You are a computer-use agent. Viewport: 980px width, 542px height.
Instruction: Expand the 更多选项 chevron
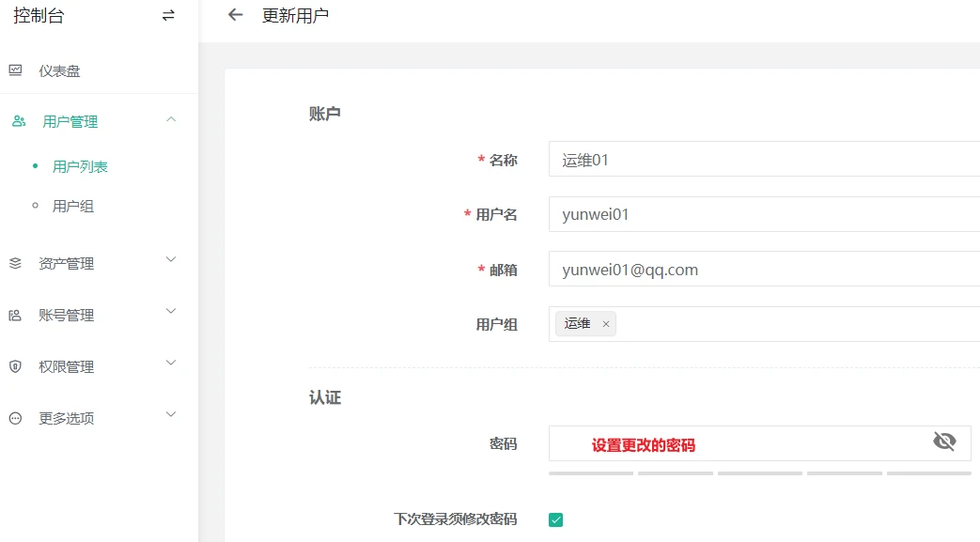click(171, 414)
